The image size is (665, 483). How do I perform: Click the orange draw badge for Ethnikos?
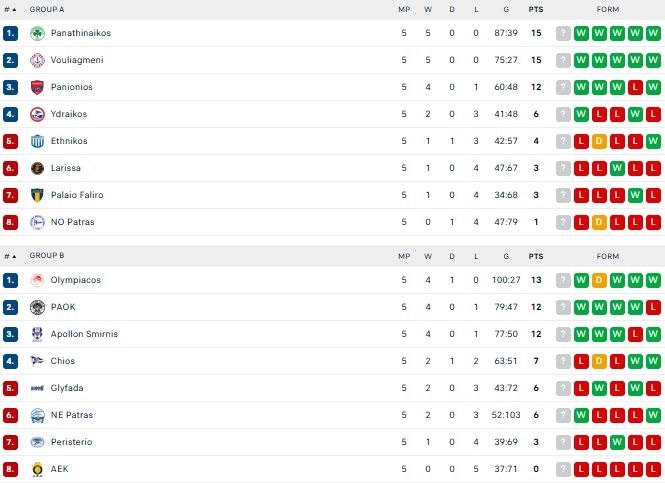pos(600,141)
